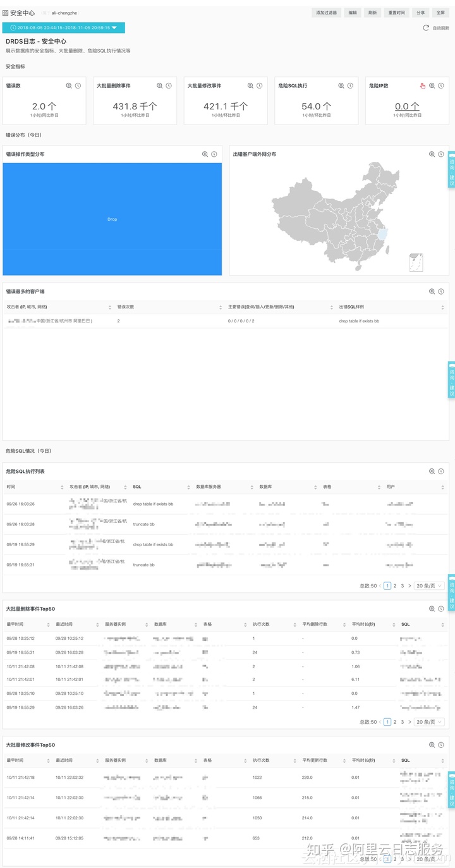Open magnifier icon on 大批量删除事件 card
Image resolution: width=455 pixels, height=868 pixels.
pos(160,85)
